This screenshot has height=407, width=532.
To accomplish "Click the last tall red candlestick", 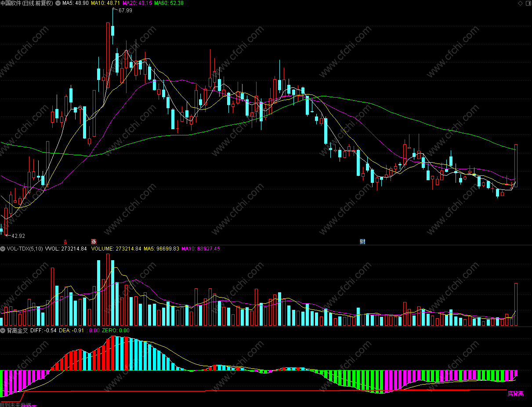I will click(516, 165).
